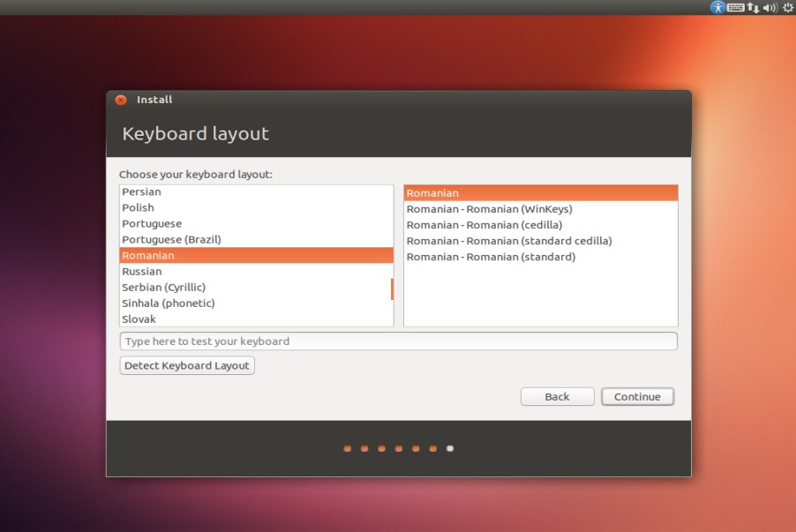
Task: Open the network connections indicator
Action: point(753,7)
